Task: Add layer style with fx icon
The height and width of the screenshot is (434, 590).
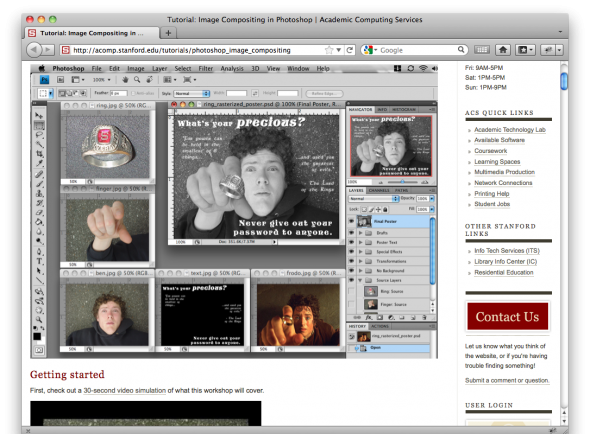Action: point(369,318)
